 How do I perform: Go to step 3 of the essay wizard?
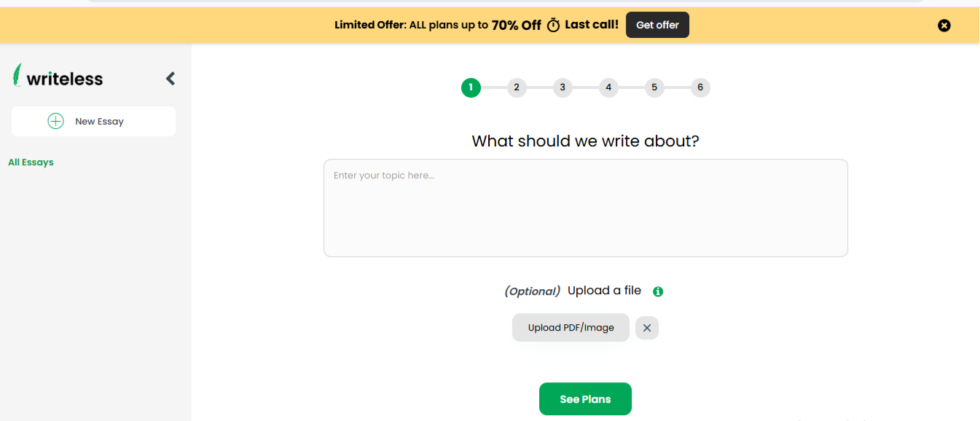tap(562, 88)
